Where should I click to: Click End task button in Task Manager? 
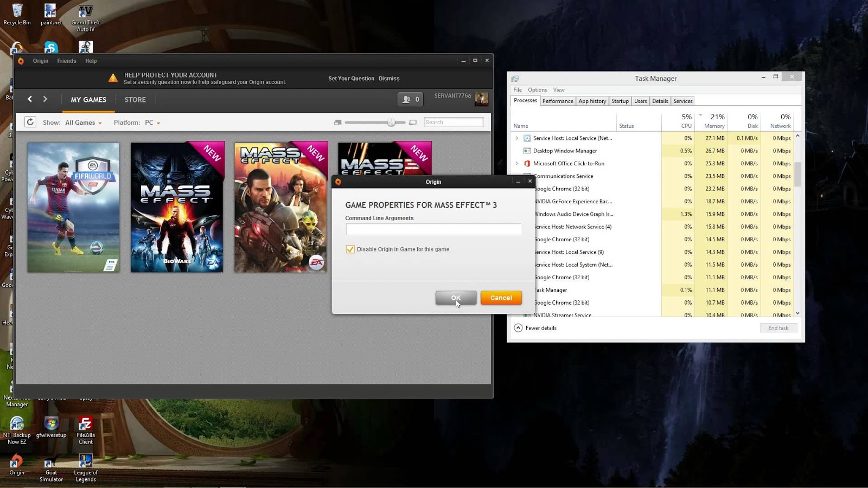point(778,328)
